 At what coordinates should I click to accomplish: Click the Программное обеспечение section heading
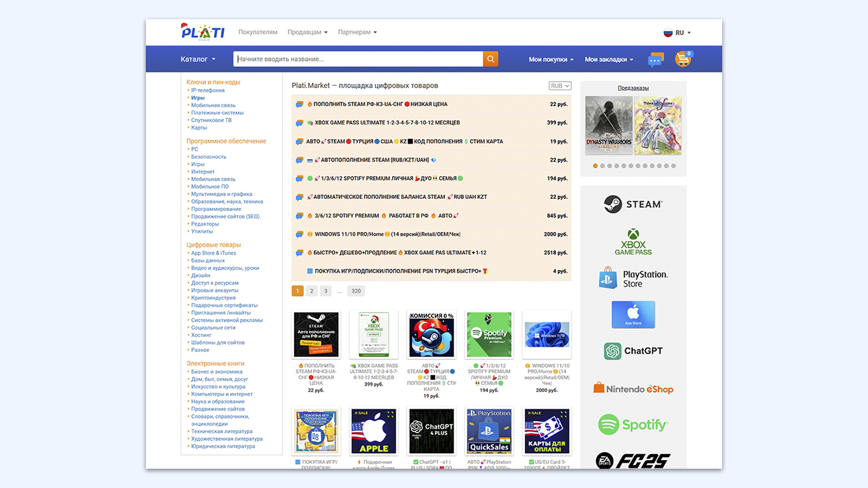[226, 141]
